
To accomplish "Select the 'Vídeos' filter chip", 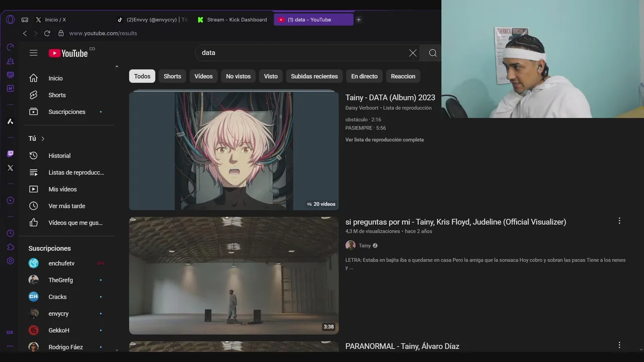I will (204, 76).
